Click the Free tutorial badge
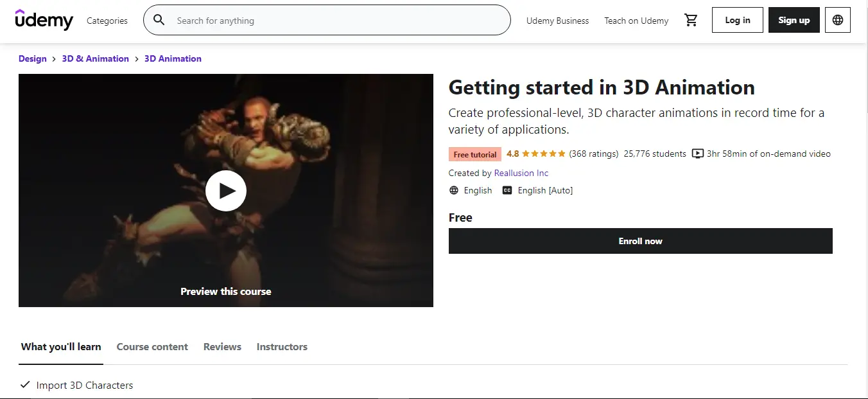The height and width of the screenshot is (399, 868). point(475,154)
